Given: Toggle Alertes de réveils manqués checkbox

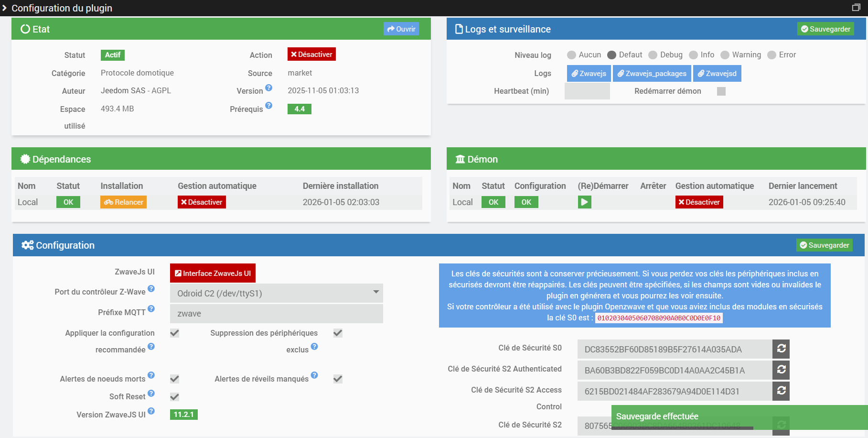Looking at the screenshot, I should click(x=338, y=379).
